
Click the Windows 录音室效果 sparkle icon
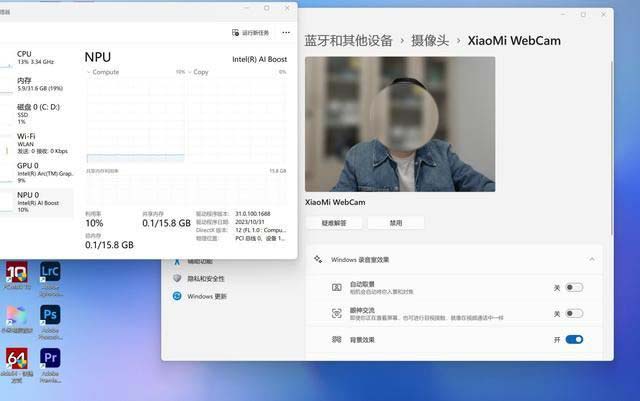(318, 259)
